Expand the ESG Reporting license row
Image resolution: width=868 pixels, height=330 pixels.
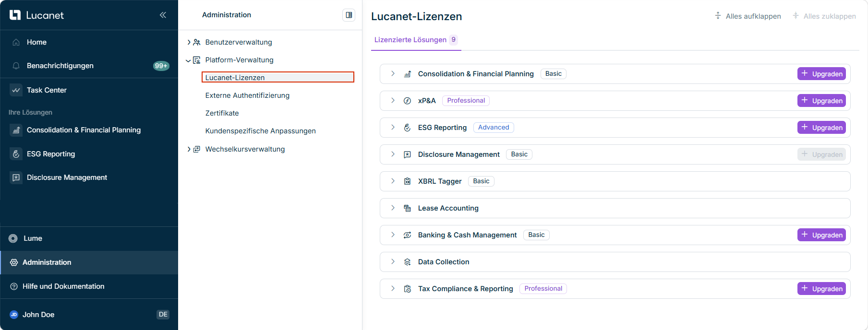[x=393, y=127]
